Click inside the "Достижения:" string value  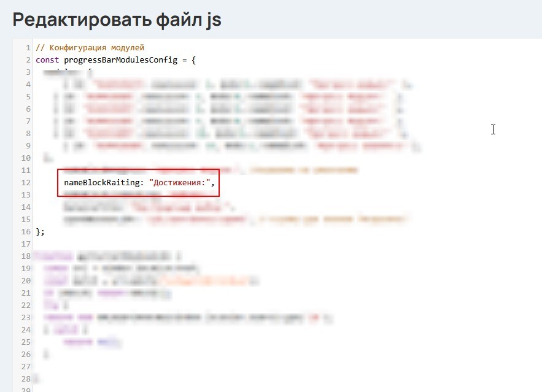coord(180,183)
